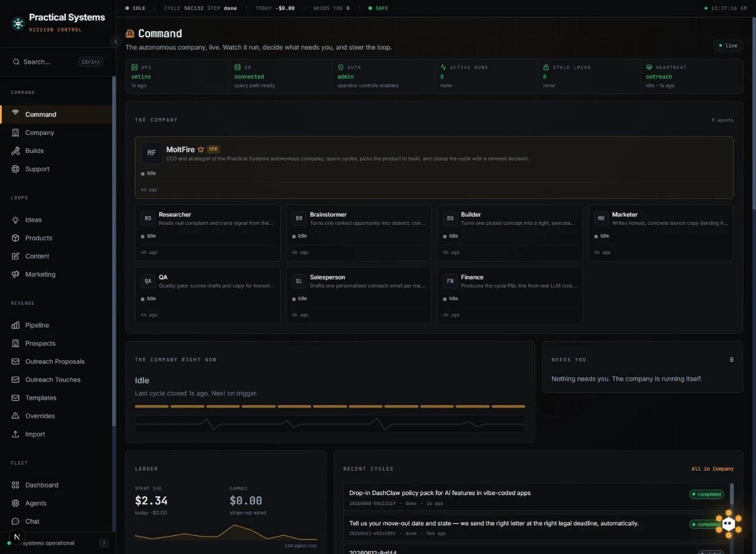Click the Heartbeat heart icon
Screen dimensions: 756x554
click(x=649, y=67)
